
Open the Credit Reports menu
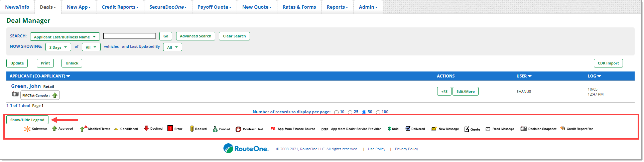[x=120, y=7]
